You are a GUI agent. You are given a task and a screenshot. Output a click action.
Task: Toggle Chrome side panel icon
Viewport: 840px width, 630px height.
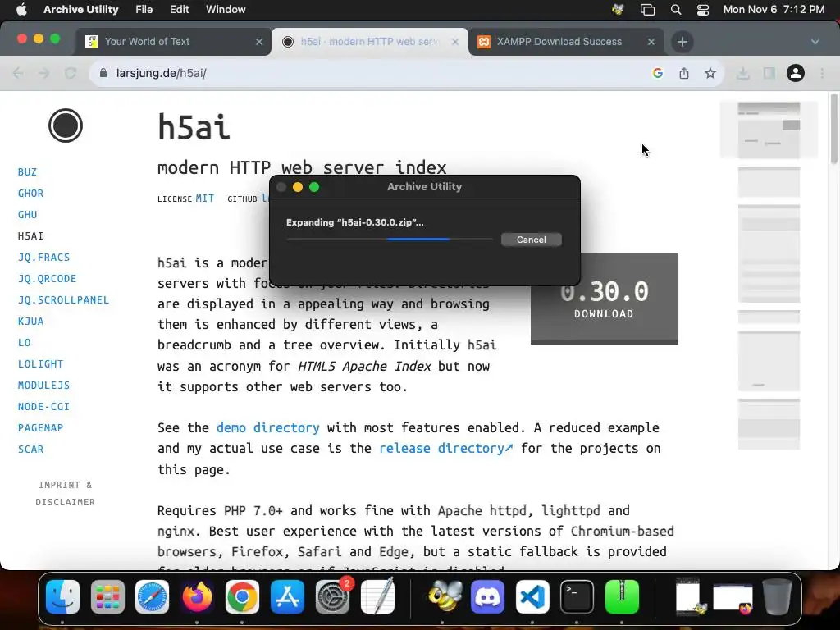(x=769, y=73)
